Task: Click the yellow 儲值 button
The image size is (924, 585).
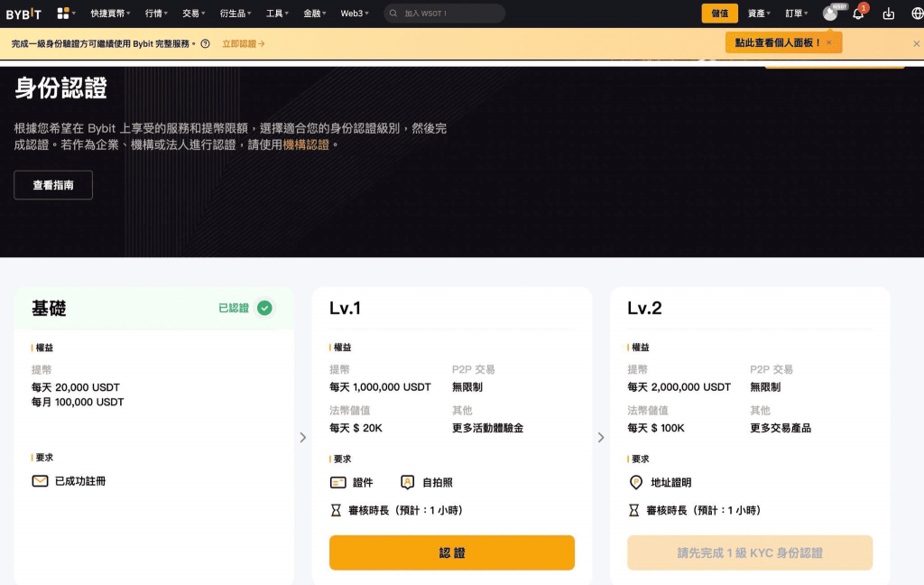Action: click(719, 13)
